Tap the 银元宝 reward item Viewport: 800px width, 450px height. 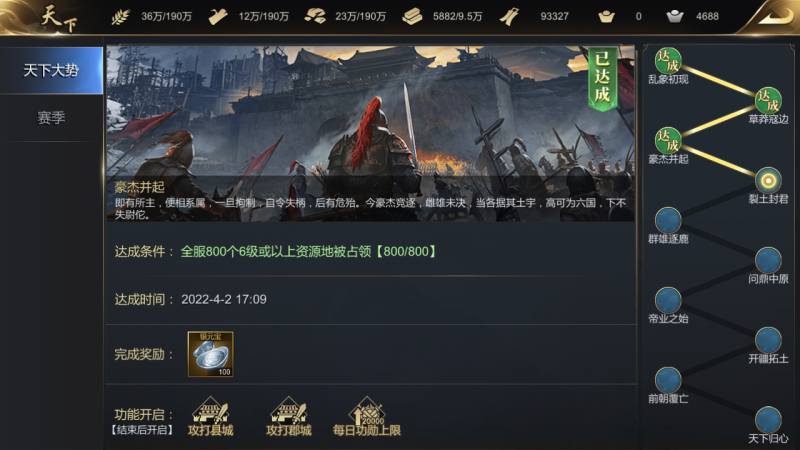(211, 354)
